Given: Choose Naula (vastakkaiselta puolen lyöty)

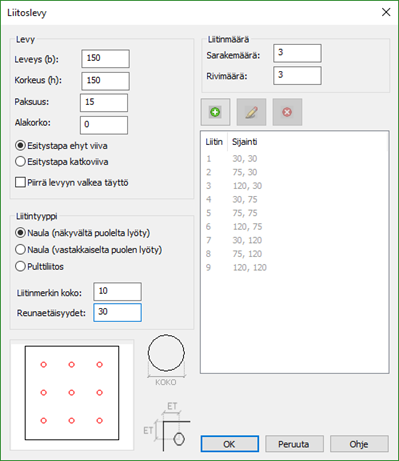Looking at the screenshot, I should click(x=89, y=250).
